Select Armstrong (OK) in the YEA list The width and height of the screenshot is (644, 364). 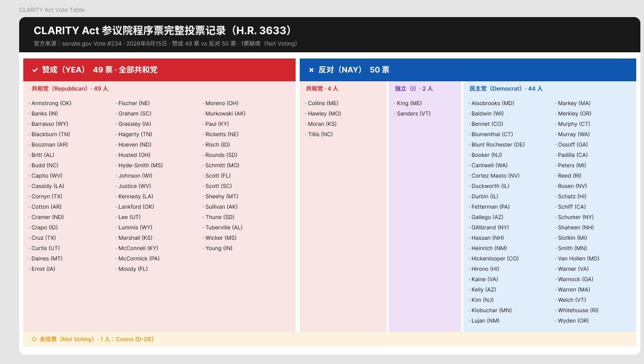[x=51, y=103]
